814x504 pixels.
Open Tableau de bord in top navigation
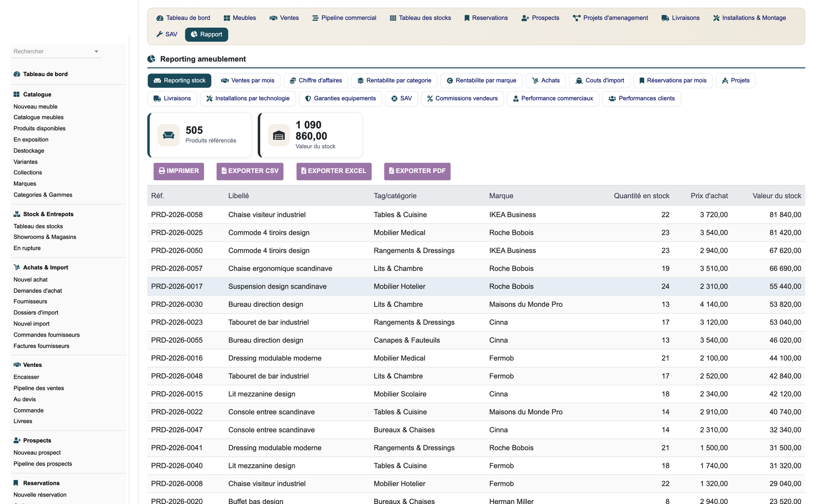click(183, 18)
